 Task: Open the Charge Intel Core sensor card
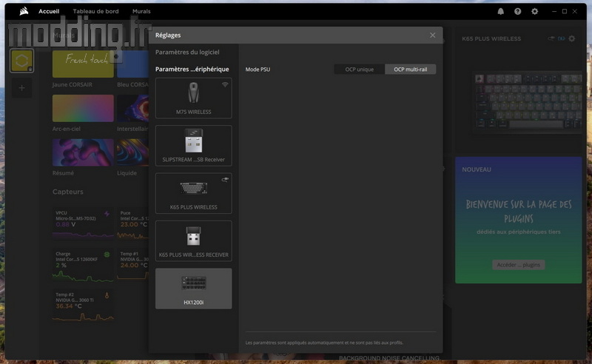click(83, 264)
